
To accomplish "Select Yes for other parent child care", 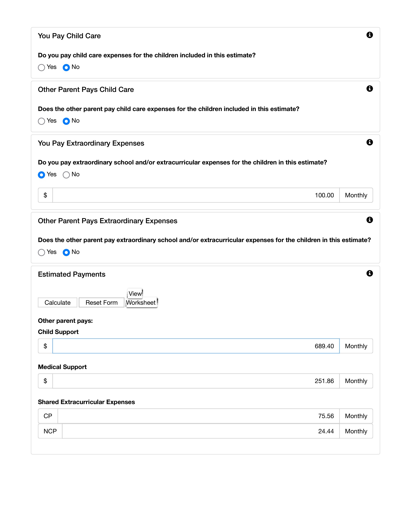I will coord(41,121).
